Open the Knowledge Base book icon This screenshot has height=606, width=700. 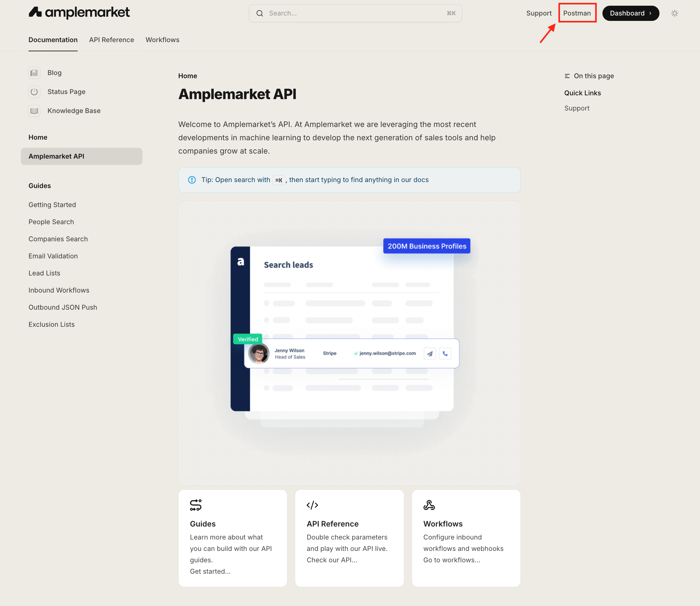pyautogui.click(x=34, y=110)
